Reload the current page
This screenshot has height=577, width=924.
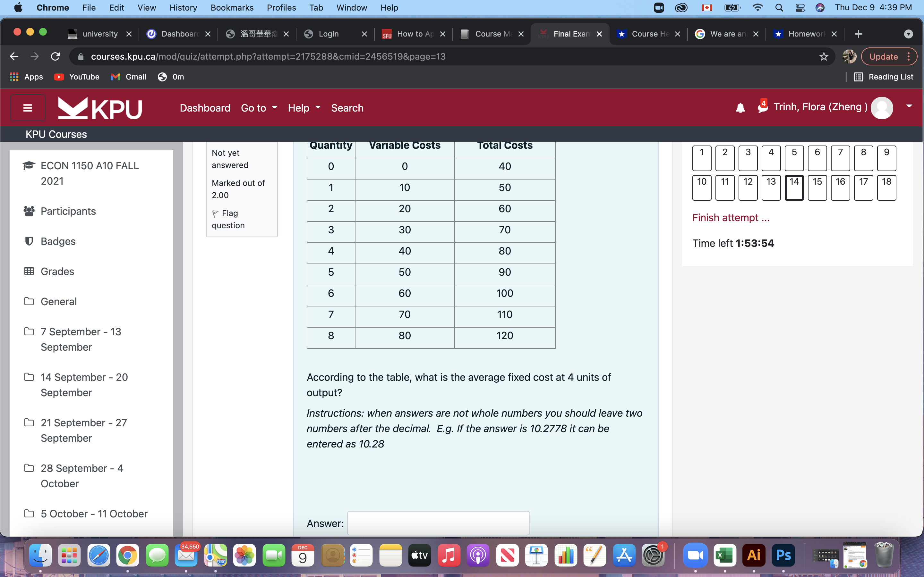[56, 56]
